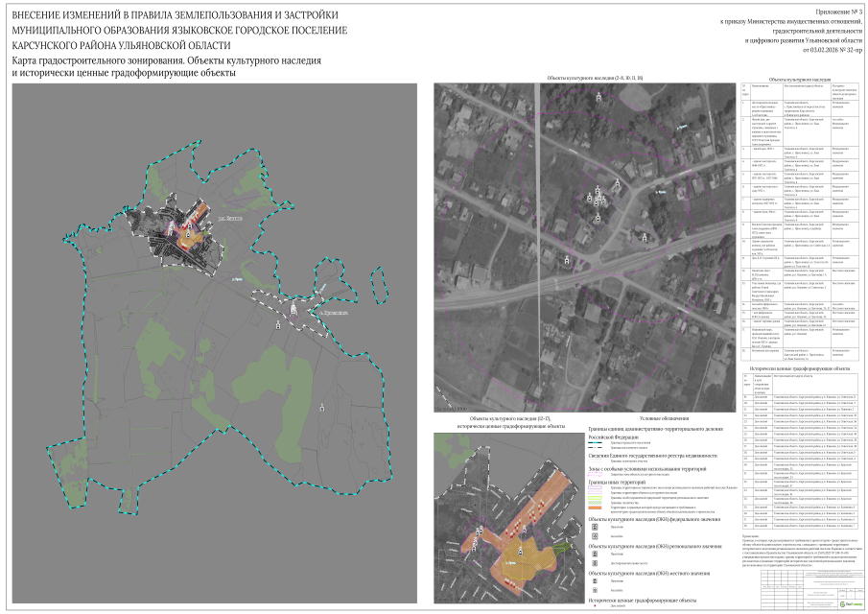Click the red dot residential house legend symbol
The image size is (868, 614).
[x=596, y=606]
